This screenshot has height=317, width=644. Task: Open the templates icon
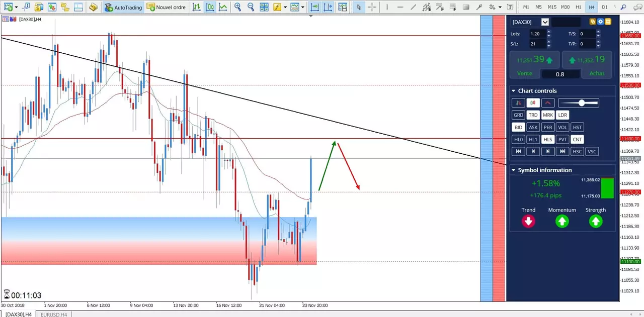click(295, 7)
